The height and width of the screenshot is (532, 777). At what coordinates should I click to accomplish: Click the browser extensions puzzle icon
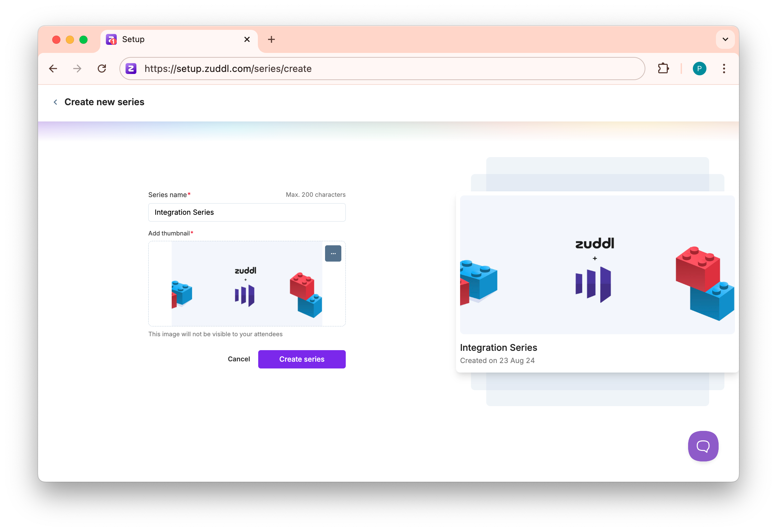(663, 69)
